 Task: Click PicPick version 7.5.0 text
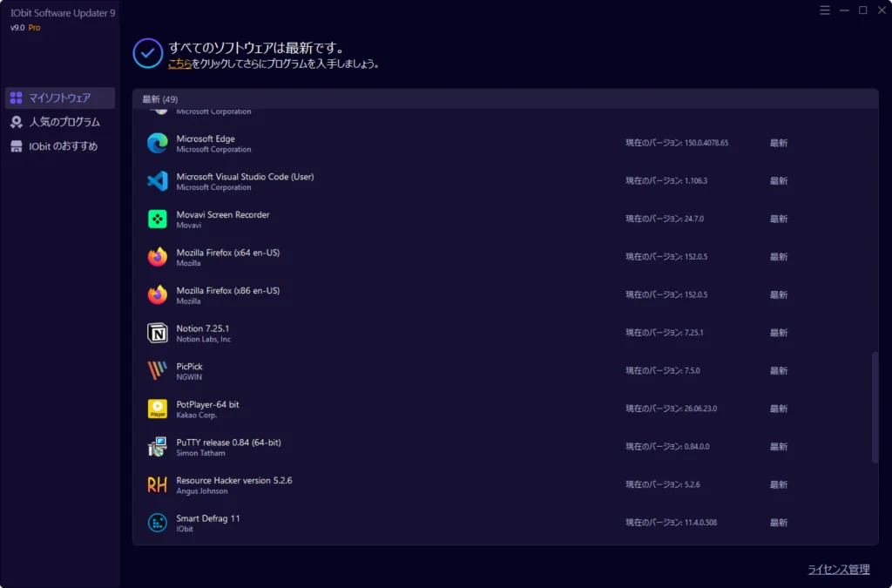pos(663,371)
